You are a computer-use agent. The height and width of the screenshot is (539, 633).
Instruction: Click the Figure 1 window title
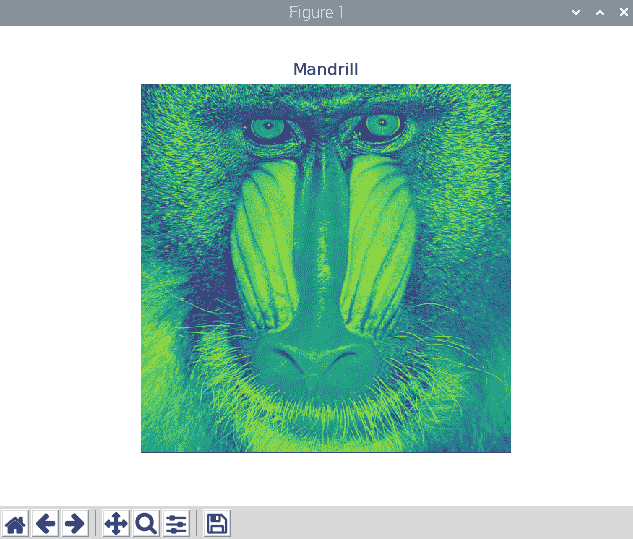click(x=316, y=13)
